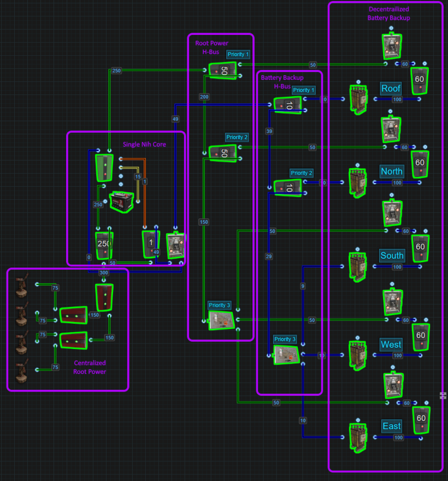
Task: Select the switch box above the West label
Action: point(393,302)
